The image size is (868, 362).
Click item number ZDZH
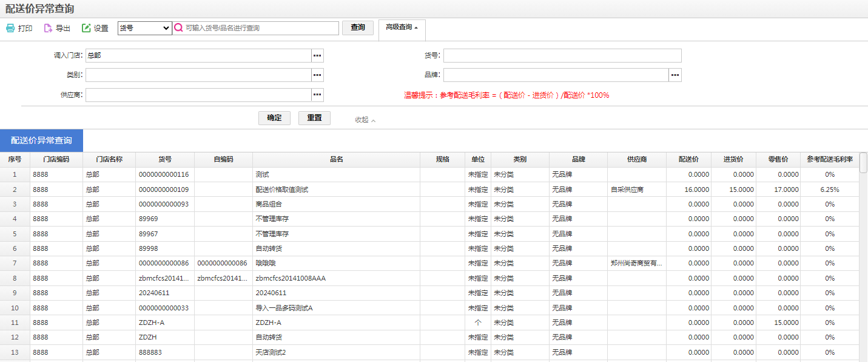[x=148, y=337]
